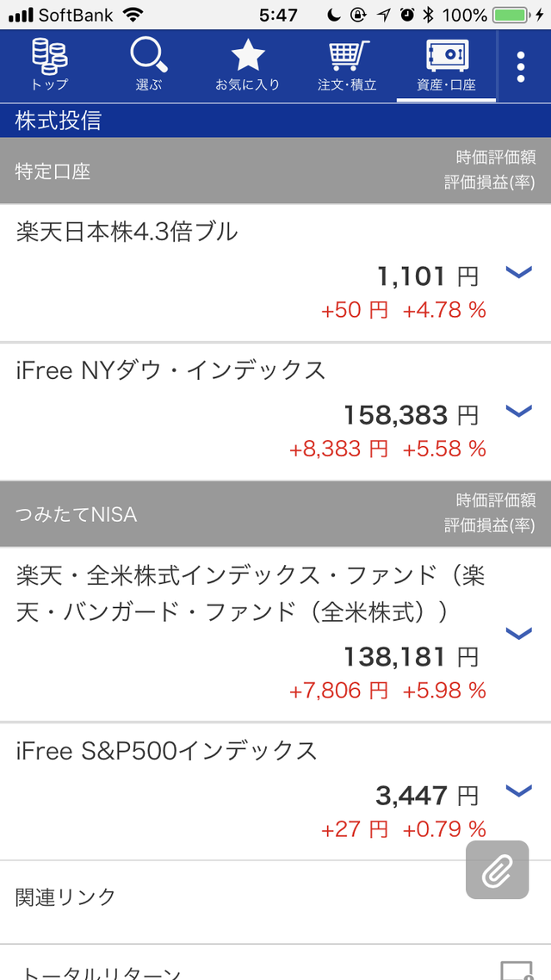551x980 pixels.
Task: Expand 楽天日本株4.3倍ブル details chevron
Action: tap(518, 271)
